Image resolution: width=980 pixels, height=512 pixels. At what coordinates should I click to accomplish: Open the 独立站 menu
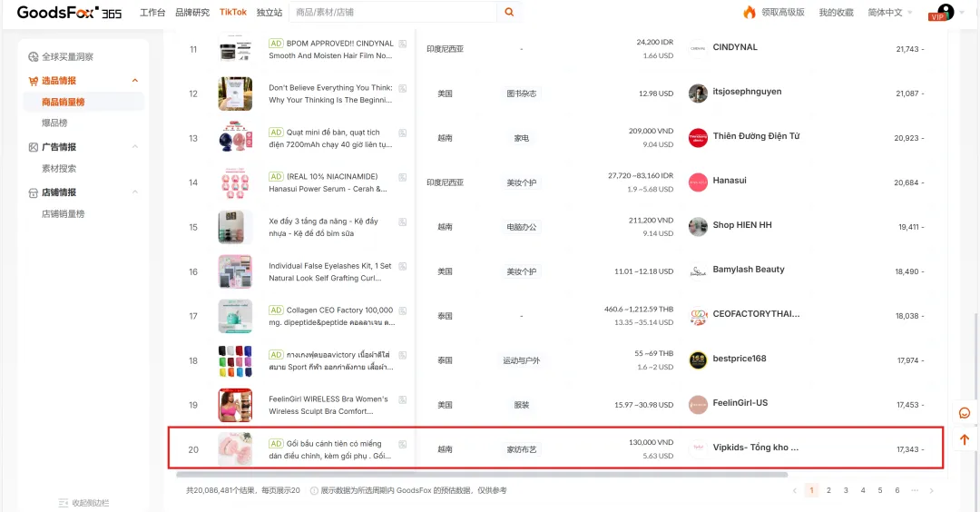(x=269, y=13)
